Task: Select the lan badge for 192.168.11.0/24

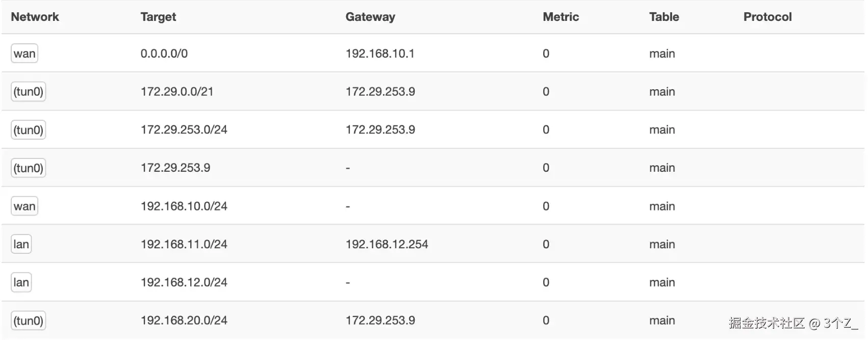Action: pyautogui.click(x=21, y=244)
